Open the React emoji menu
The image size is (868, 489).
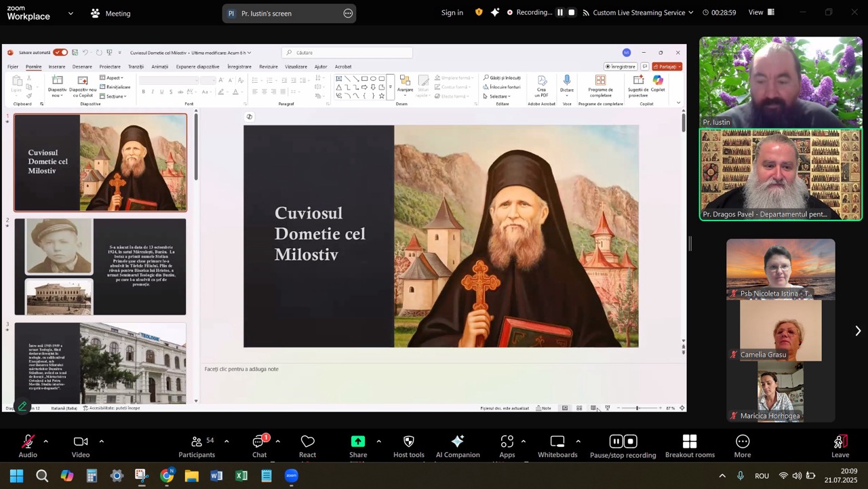point(307,445)
